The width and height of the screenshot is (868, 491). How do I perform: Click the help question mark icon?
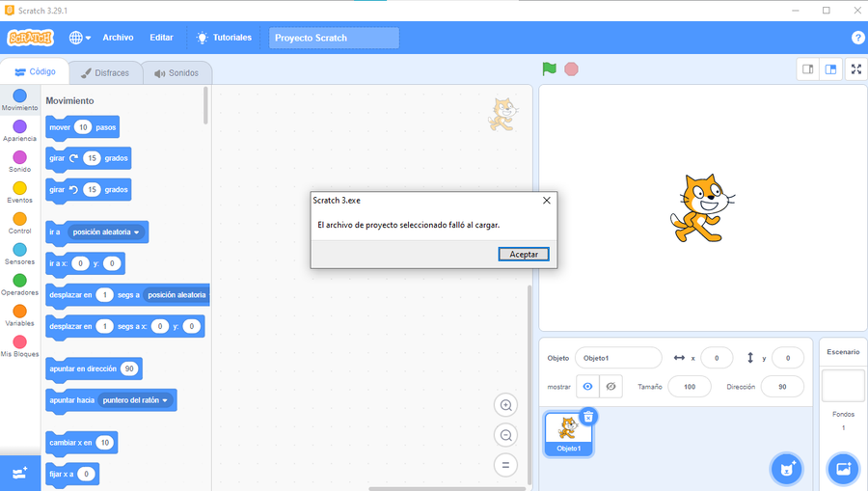[857, 38]
